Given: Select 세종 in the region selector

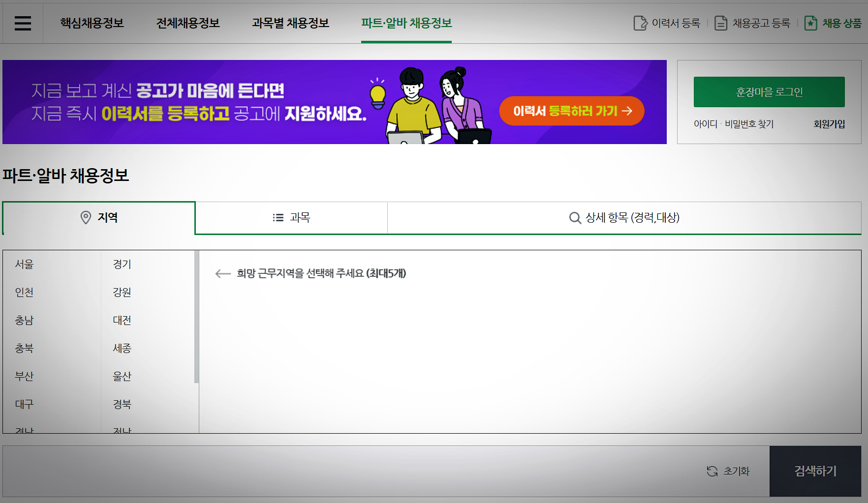Looking at the screenshot, I should pyautogui.click(x=121, y=348).
